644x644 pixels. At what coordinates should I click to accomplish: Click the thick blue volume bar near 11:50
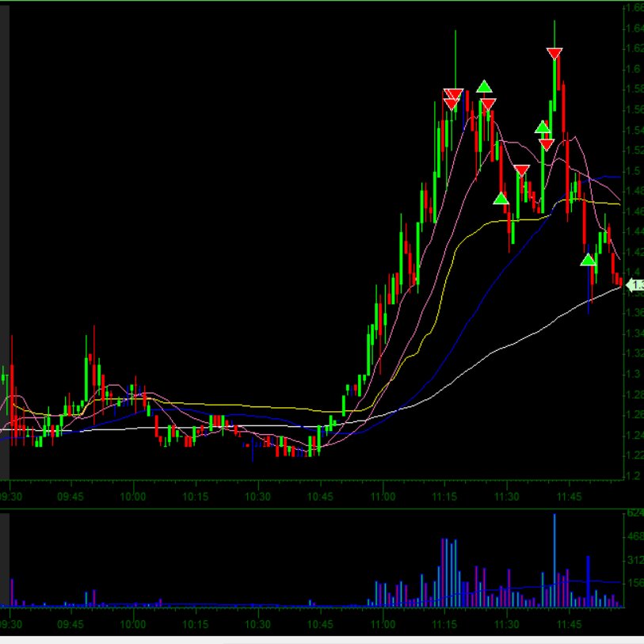(x=588, y=581)
